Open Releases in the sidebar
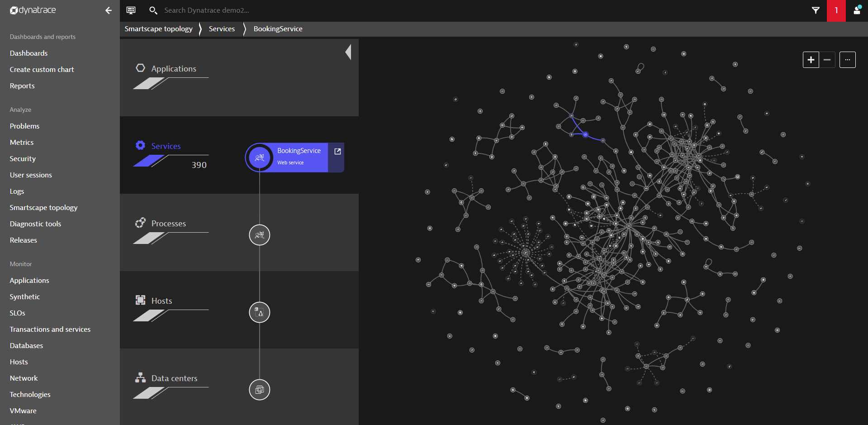This screenshot has width=868, height=425. [24, 240]
